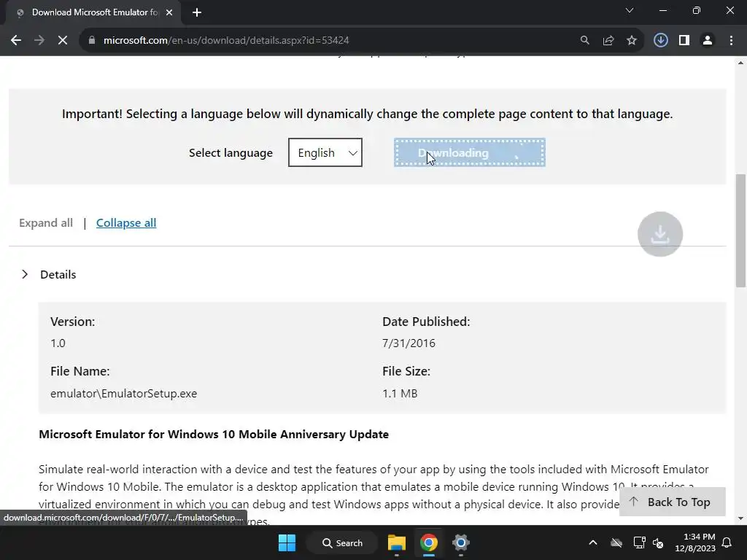The height and width of the screenshot is (560, 747).
Task: Open Chrome downloads bubble
Action: click(660, 41)
